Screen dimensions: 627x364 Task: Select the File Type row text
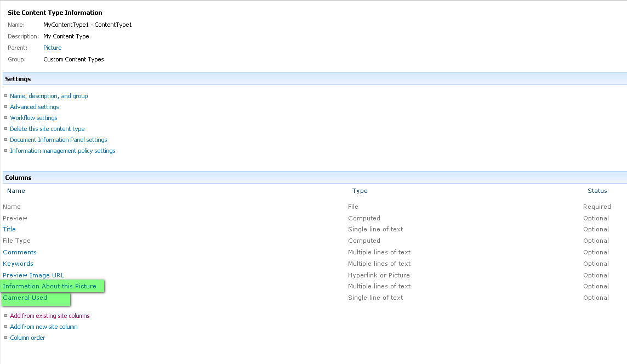coord(16,241)
